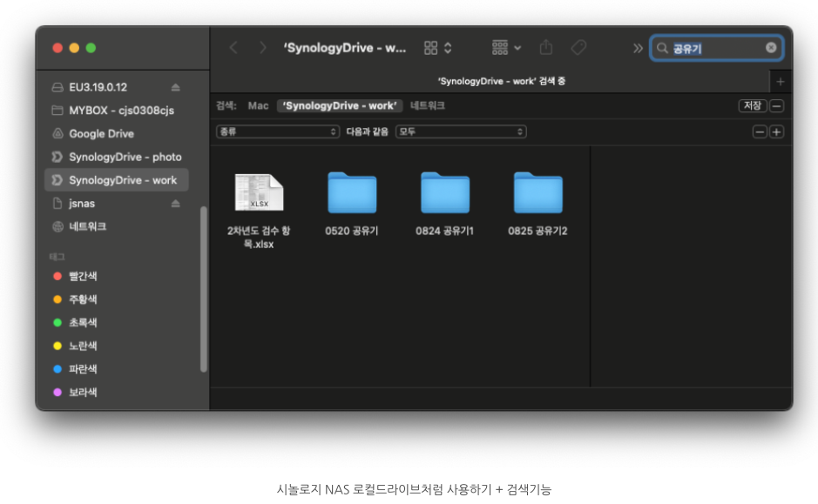This screenshot has height=504, width=818.
Task: Select Google Drive in the sidebar
Action: [x=101, y=134]
